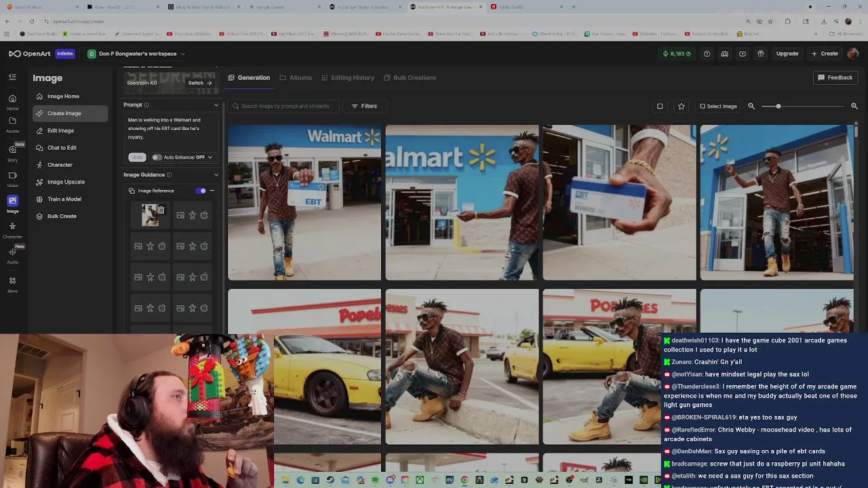Toggle the Image Reference switch
868x488 pixels.
point(201,190)
